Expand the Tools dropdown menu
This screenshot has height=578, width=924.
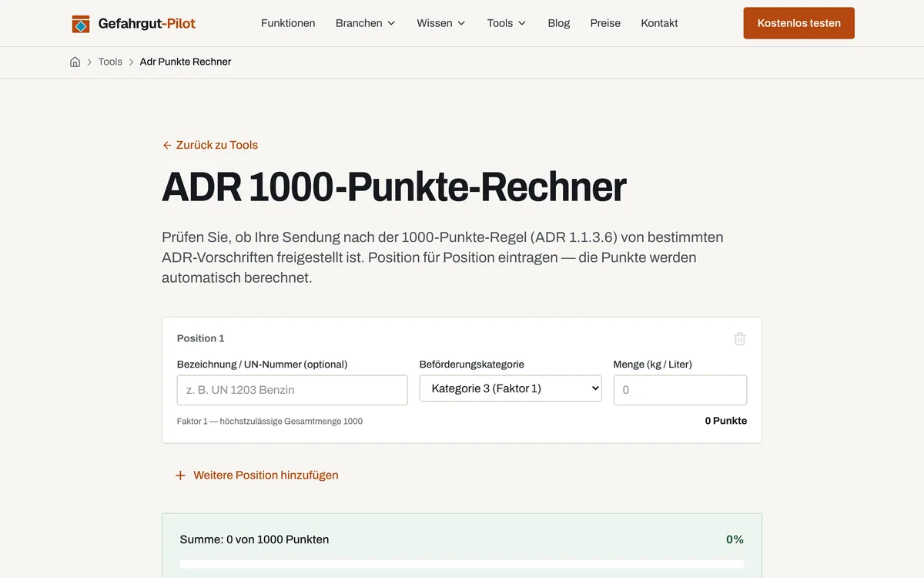(x=507, y=23)
